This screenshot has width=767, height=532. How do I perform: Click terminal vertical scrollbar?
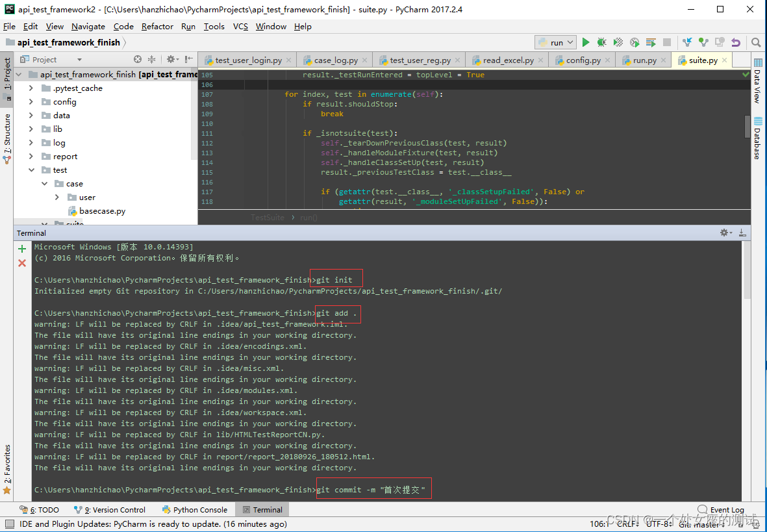click(x=747, y=269)
